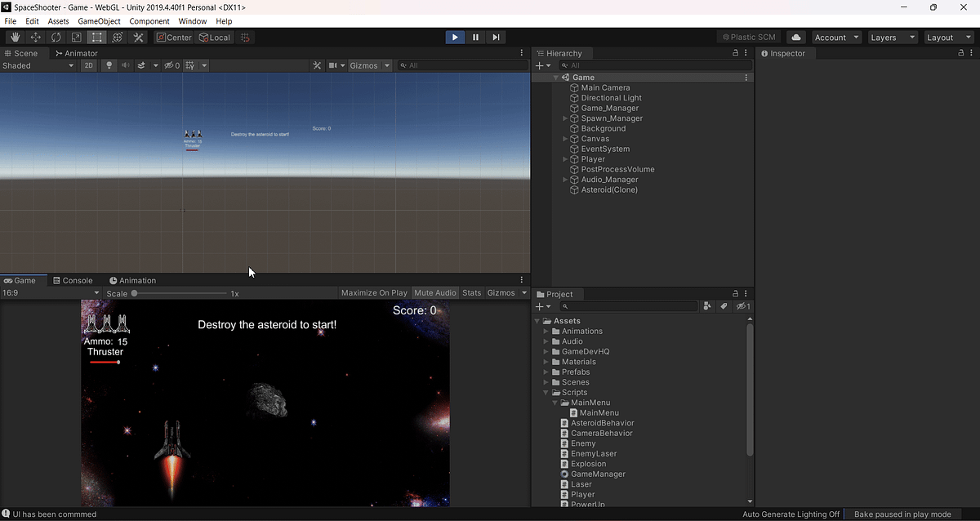Screen dimensions: 980x521
Task: Switch to the Console tab
Action: [73, 280]
